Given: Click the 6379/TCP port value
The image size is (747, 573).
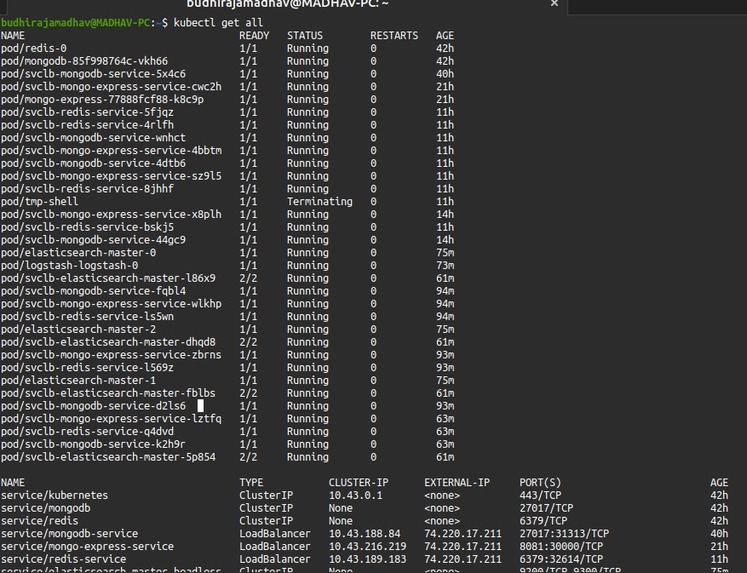Looking at the screenshot, I should coord(543,521).
